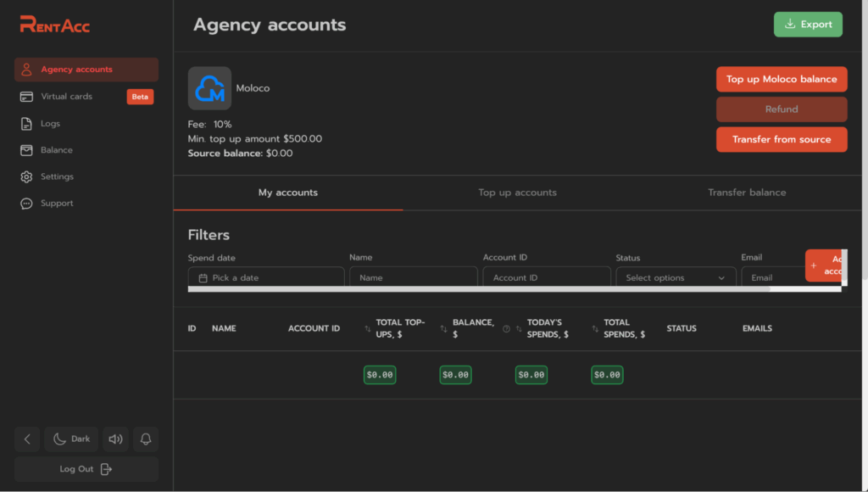Click the $0.00 Balance value
The image size is (868, 492).
[x=455, y=375]
